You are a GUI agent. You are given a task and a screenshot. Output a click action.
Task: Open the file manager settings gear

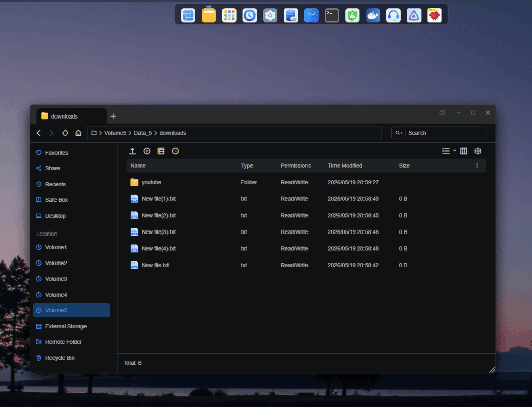(x=478, y=151)
